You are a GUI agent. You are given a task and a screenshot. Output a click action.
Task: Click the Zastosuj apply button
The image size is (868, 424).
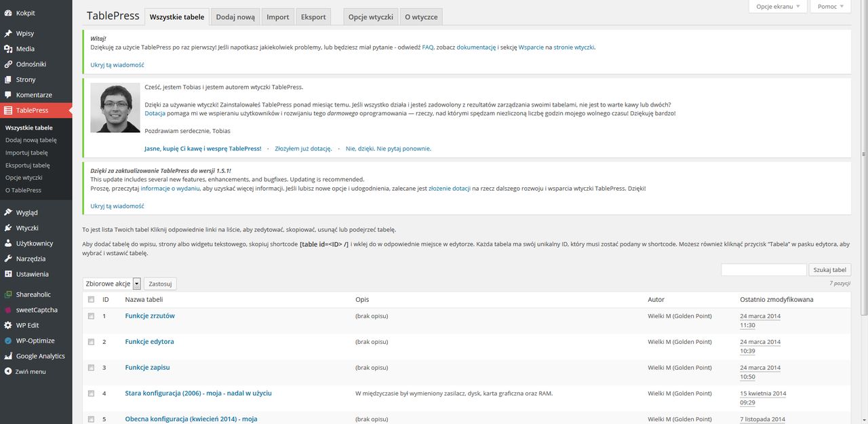(x=160, y=284)
